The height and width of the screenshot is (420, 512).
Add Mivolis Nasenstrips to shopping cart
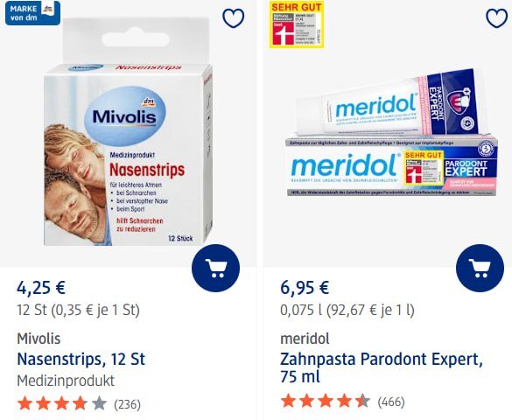coord(215,268)
